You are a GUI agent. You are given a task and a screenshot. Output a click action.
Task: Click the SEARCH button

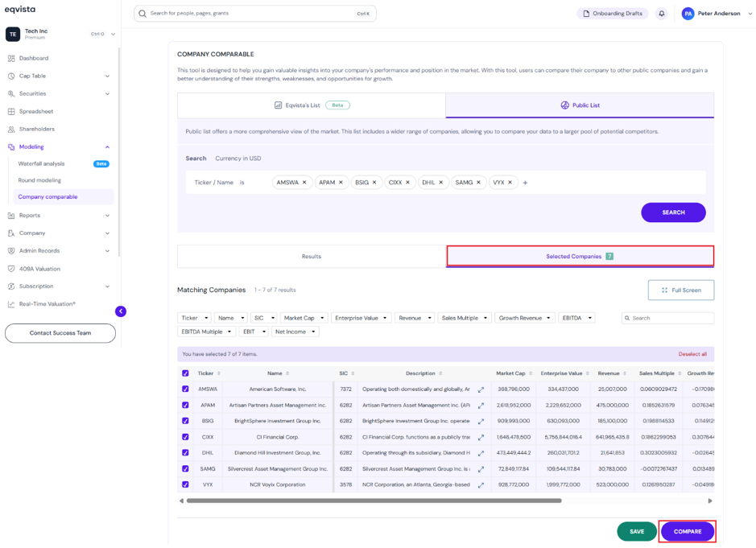pyautogui.click(x=674, y=212)
